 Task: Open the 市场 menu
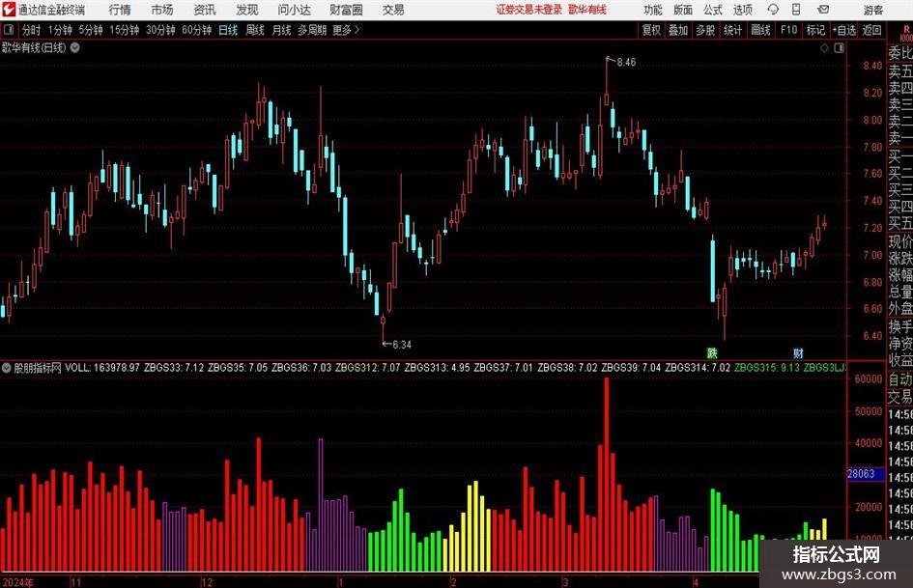pyautogui.click(x=162, y=10)
